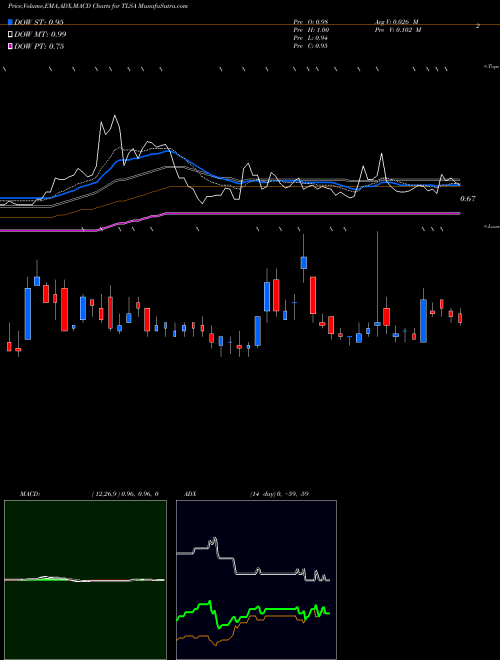500x660 pixels.
Task: Click the MACD: panel heading
Action: point(29,494)
